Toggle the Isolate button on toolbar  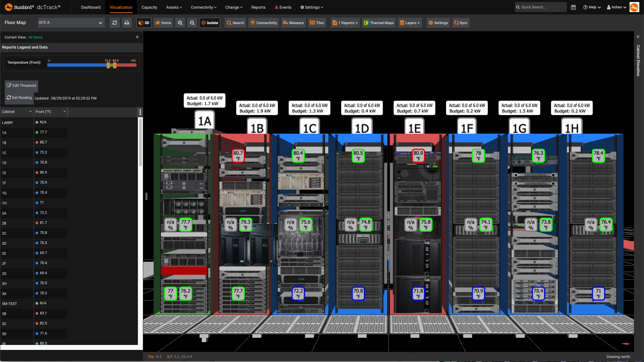(x=210, y=22)
